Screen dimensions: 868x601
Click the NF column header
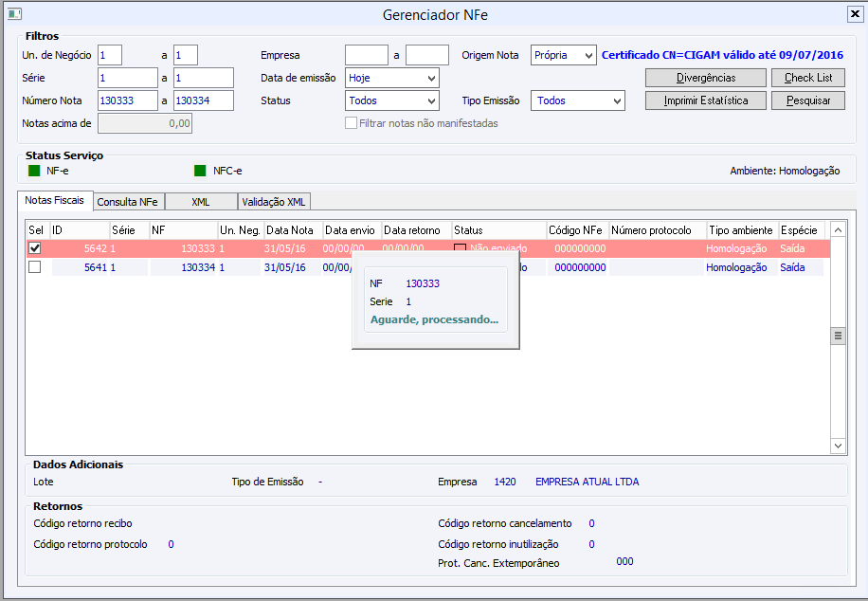pos(184,230)
